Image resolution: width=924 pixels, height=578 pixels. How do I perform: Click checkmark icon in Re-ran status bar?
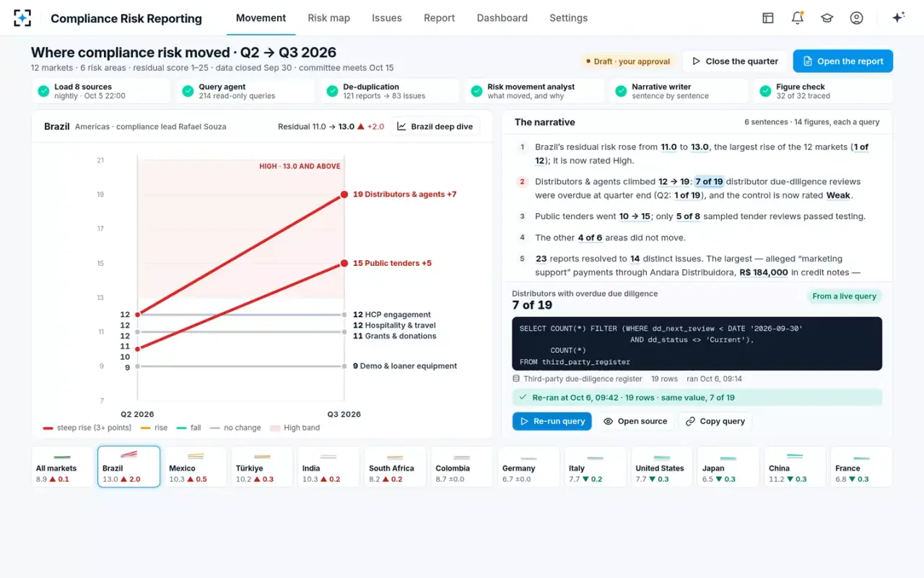523,397
